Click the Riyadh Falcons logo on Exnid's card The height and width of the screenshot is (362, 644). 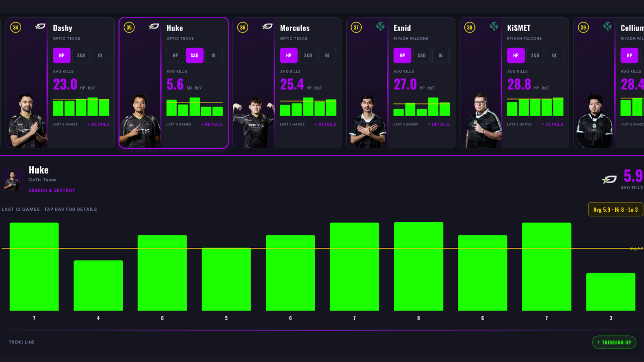click(380, 27)
